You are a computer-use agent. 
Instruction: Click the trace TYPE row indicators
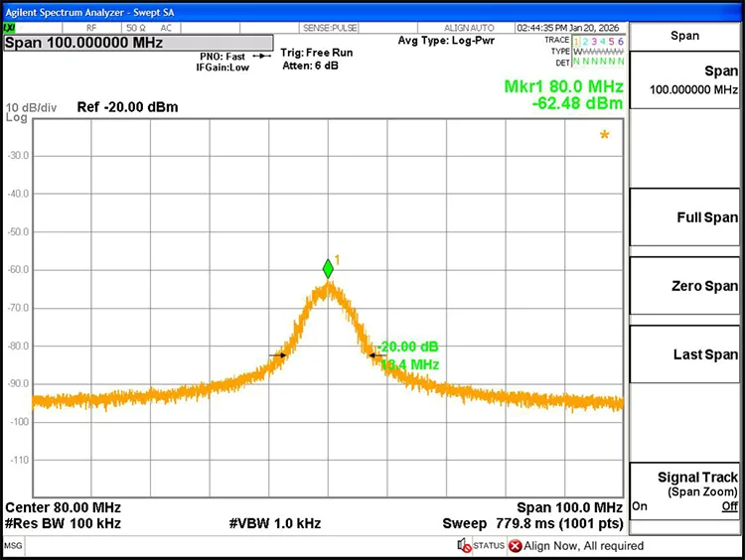tap(598, 52)
